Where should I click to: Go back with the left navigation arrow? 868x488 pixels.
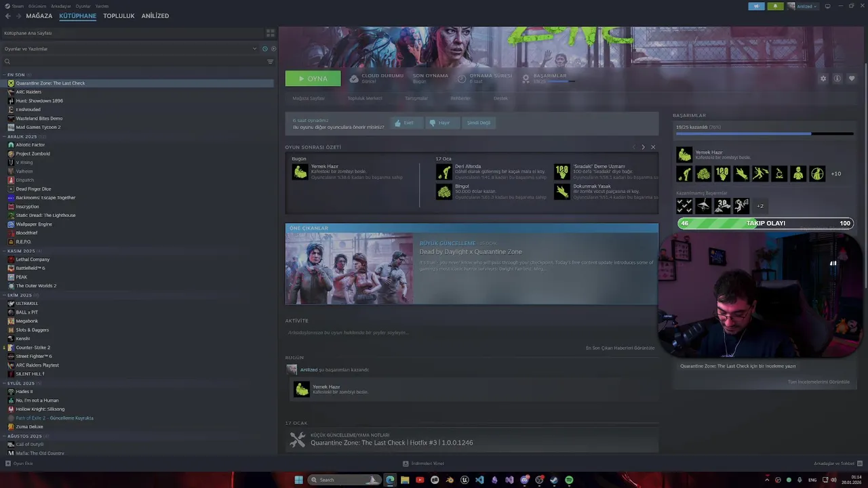click(8, 16)
